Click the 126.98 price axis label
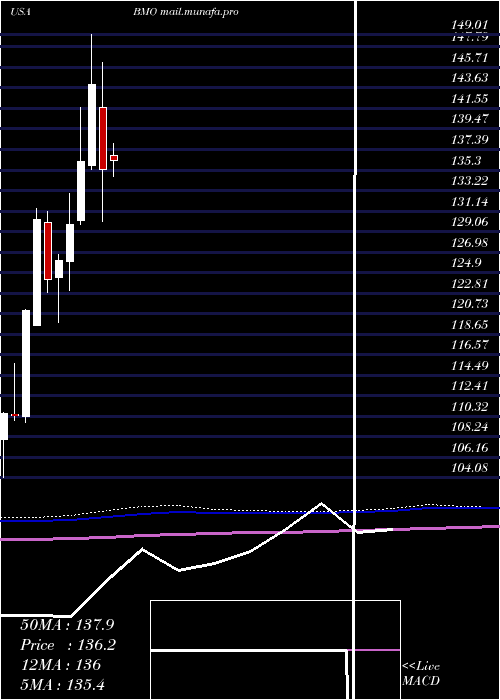 (469, 242)
